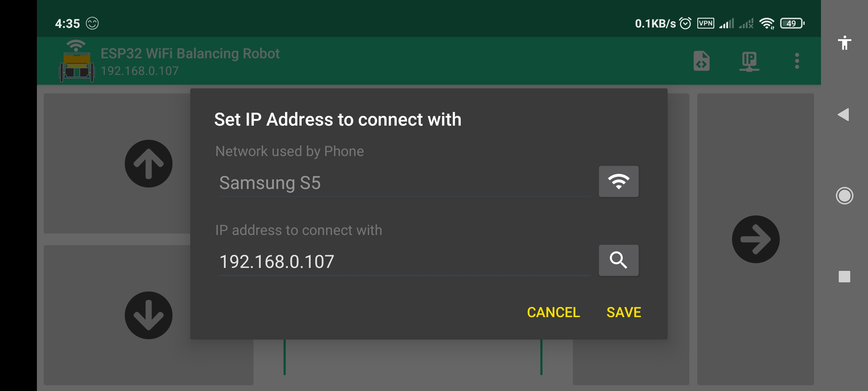Tap the ESP32 WiFi Balancing Robot title
The image size is (868, 391).
click(x=190, y=54)
